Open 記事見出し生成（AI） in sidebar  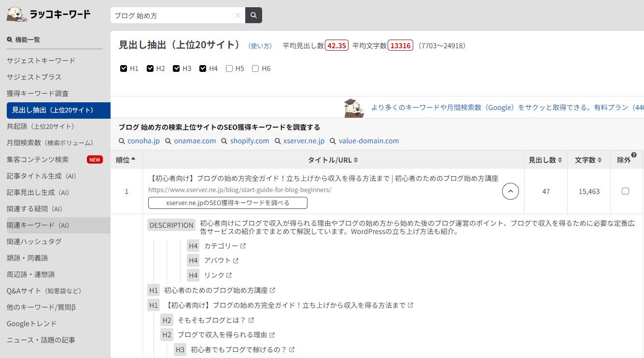[x=38, y=192]
